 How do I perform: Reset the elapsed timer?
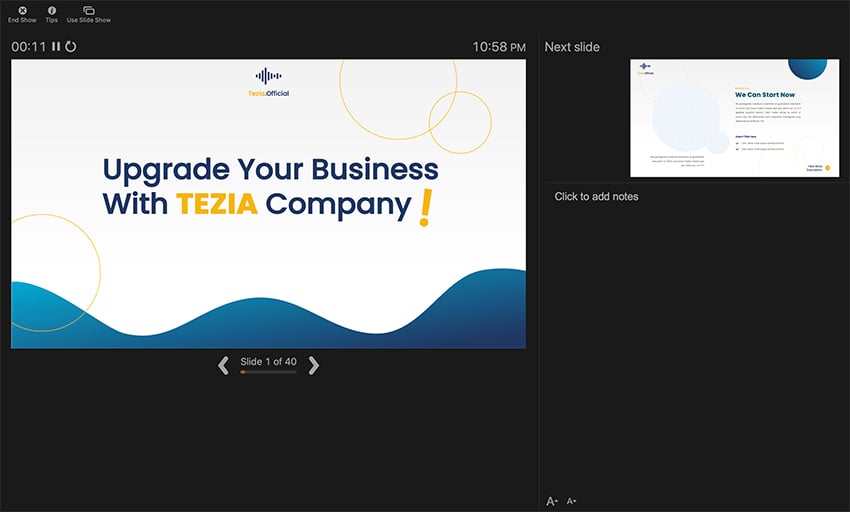[x=71, y=47]
